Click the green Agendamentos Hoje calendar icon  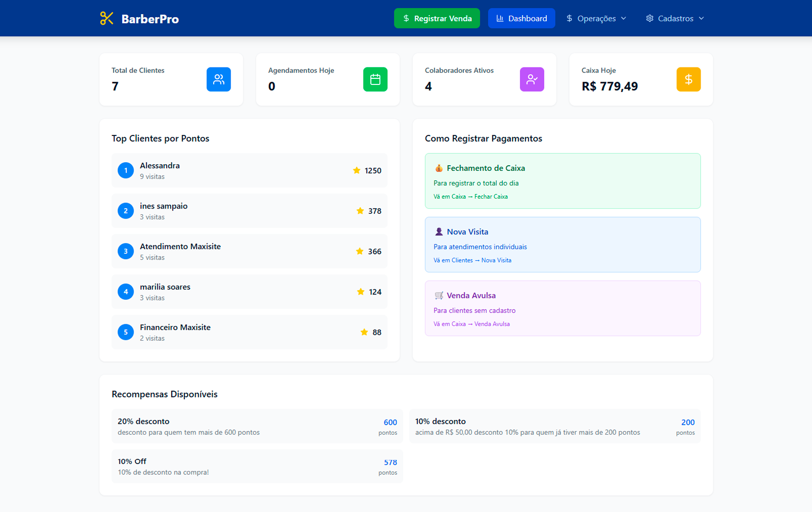pyautogui.click(x=375, y=79)
